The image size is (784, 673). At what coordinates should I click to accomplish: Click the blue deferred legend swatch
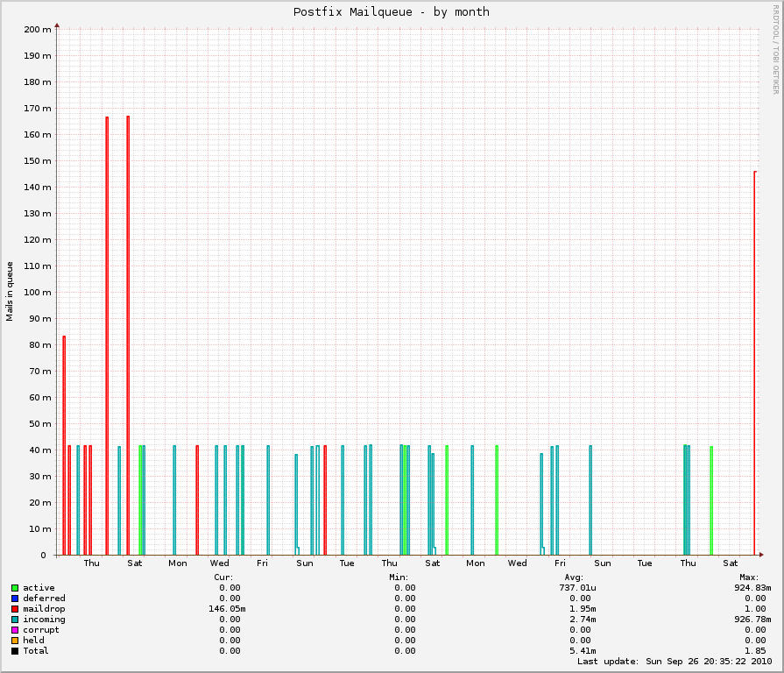(15, 599)
